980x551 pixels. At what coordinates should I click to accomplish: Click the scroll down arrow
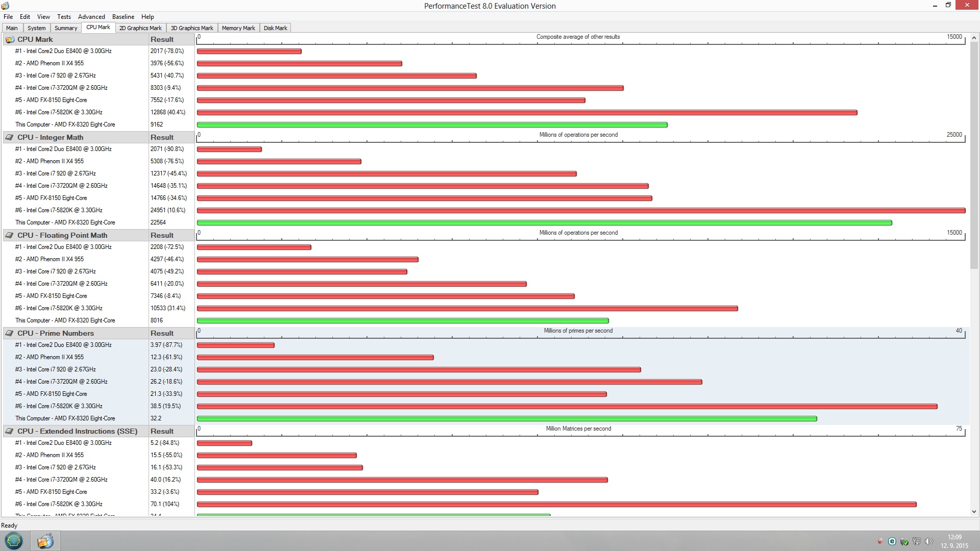tap(974, 512)
